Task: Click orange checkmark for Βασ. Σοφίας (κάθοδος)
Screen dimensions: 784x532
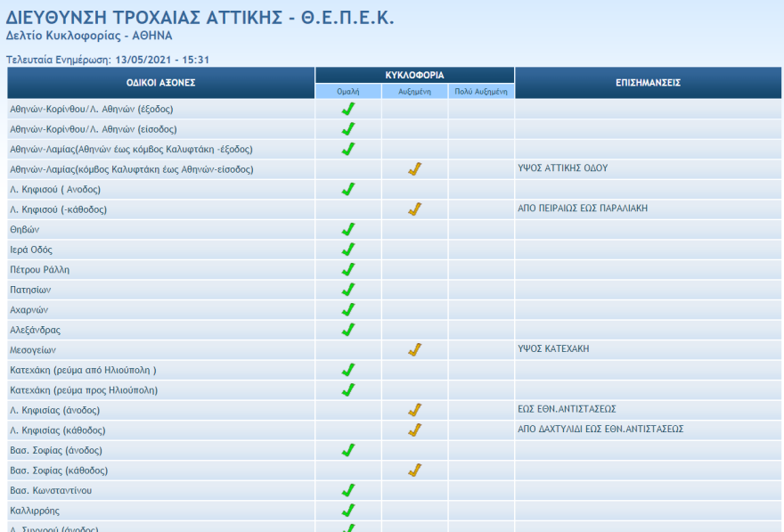Action: point(414,470)
